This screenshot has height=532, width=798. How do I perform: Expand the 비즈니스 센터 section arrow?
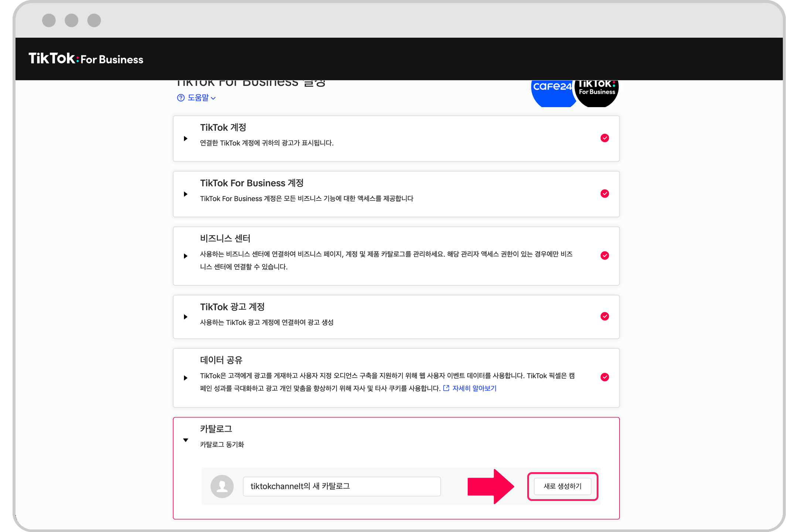(x=185, y=256)
